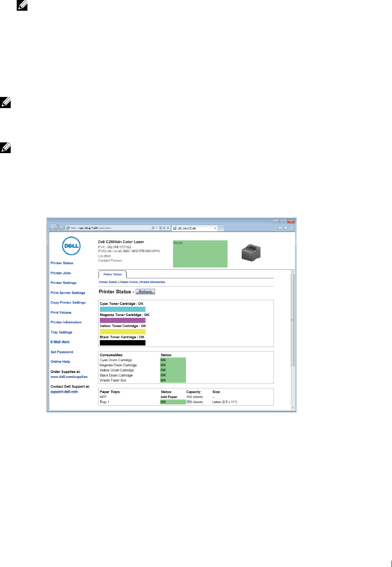Open Printer Status in left sidebar
The height and width of the screenshot is (567, 392).
(62, 263)
